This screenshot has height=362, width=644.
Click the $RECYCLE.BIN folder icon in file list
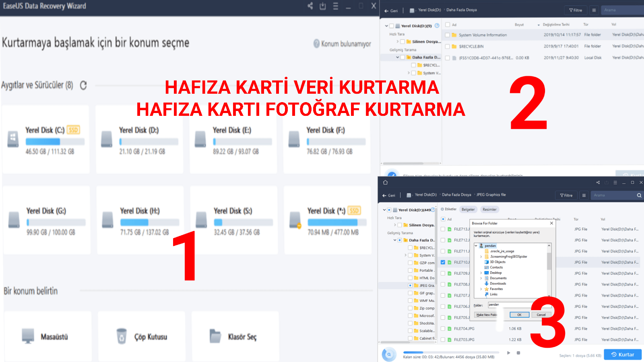pos(454,46)
